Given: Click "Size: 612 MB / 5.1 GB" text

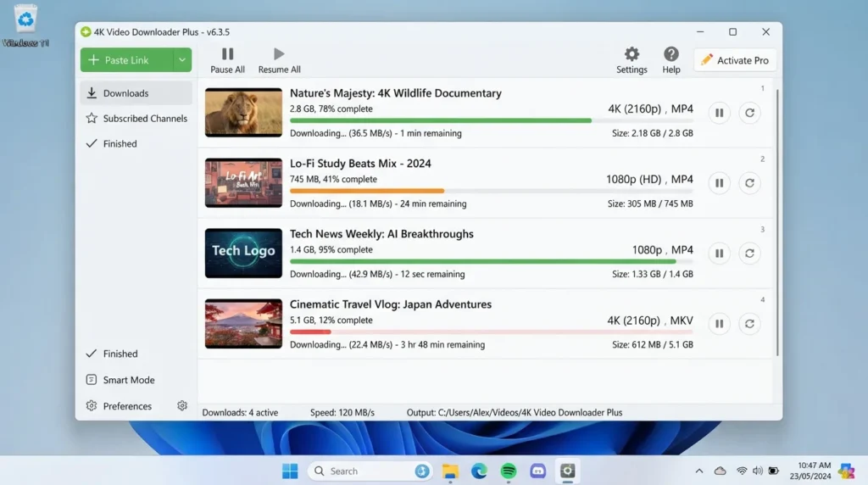Looking at the screenshot, I should tap(653, 344).
